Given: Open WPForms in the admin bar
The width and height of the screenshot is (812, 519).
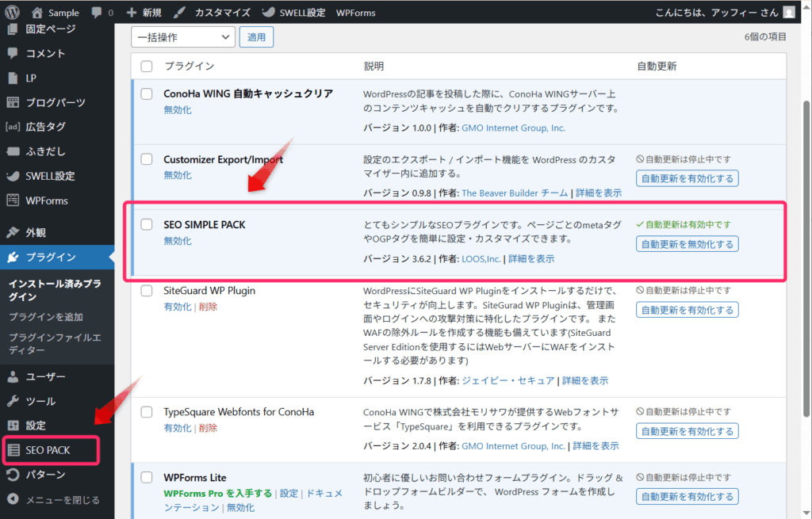Looking at the screenshot, I should click(356, 13).
